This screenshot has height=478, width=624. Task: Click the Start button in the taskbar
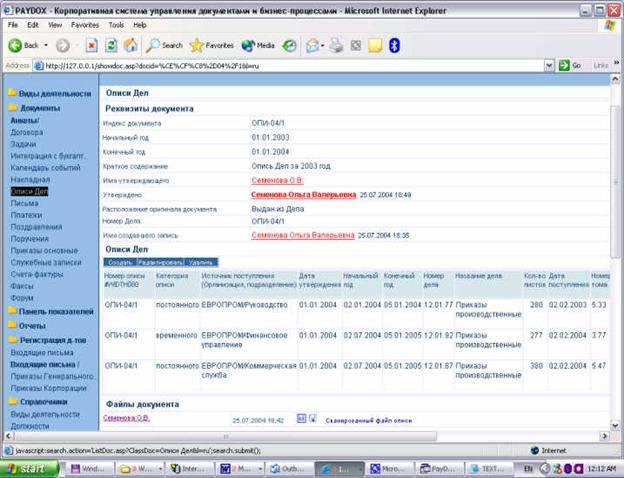coord(29,469)
